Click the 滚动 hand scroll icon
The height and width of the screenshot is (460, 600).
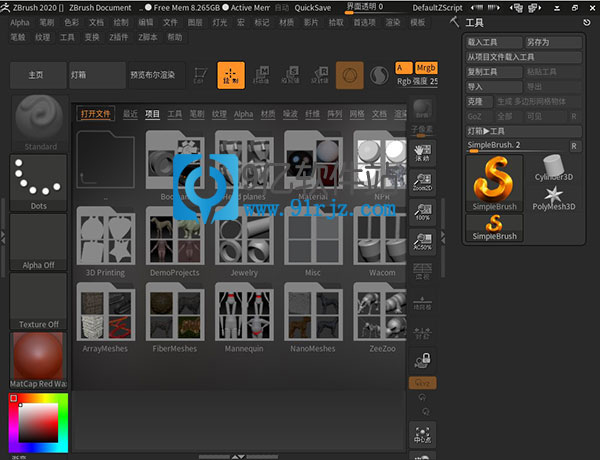click(x=422, y=153)
